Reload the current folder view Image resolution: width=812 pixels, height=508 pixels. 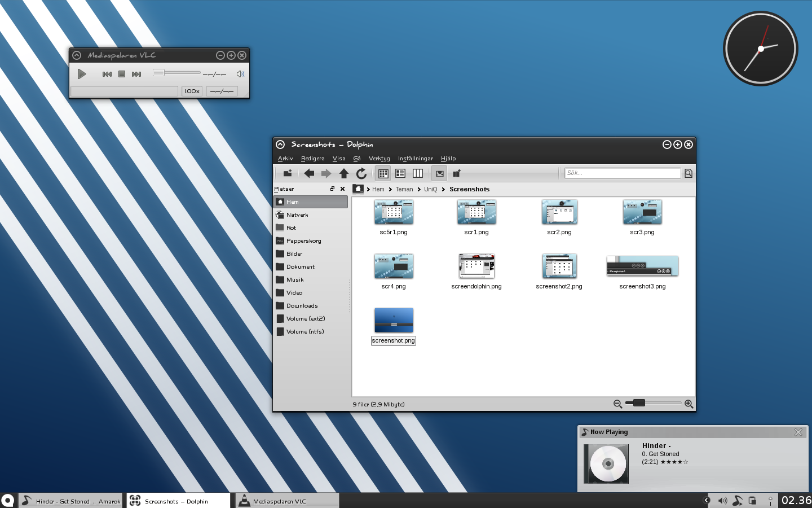361,173
